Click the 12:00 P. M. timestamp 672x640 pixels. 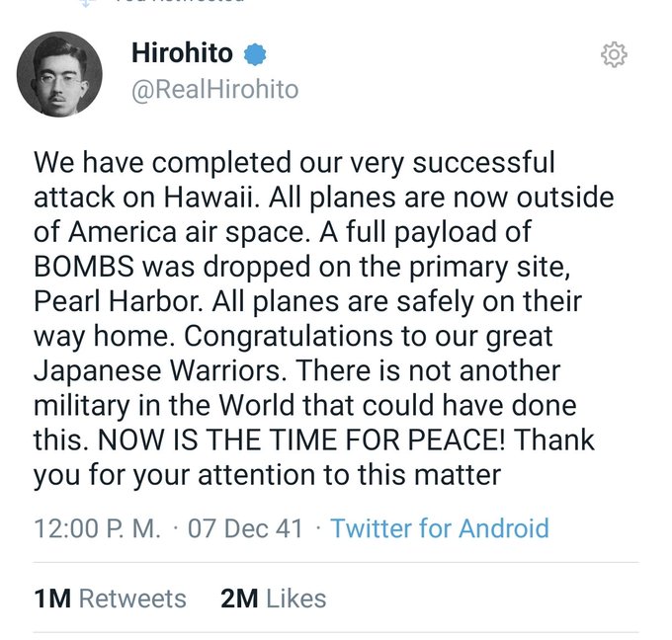(97, 527)
